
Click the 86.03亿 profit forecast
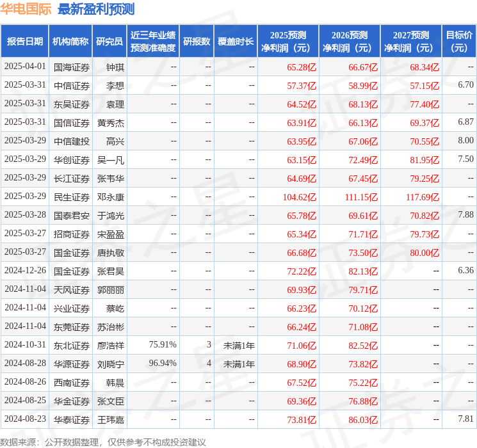(363, 420)
